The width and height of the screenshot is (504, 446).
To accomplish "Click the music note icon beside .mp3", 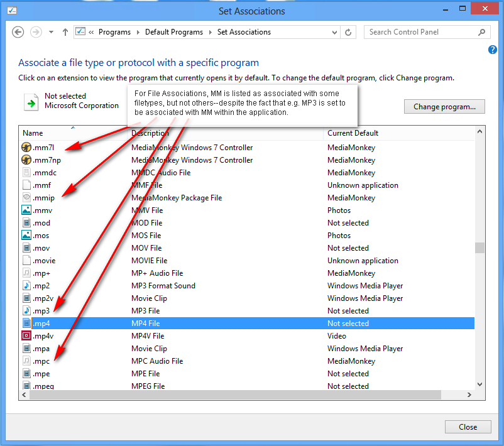I will coord(26,310).
